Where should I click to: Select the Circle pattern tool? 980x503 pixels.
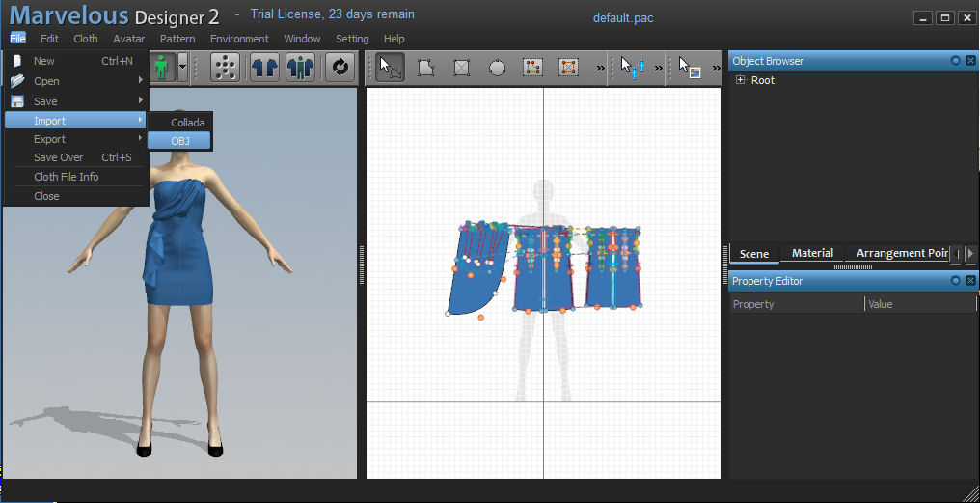tap(497, 67)
